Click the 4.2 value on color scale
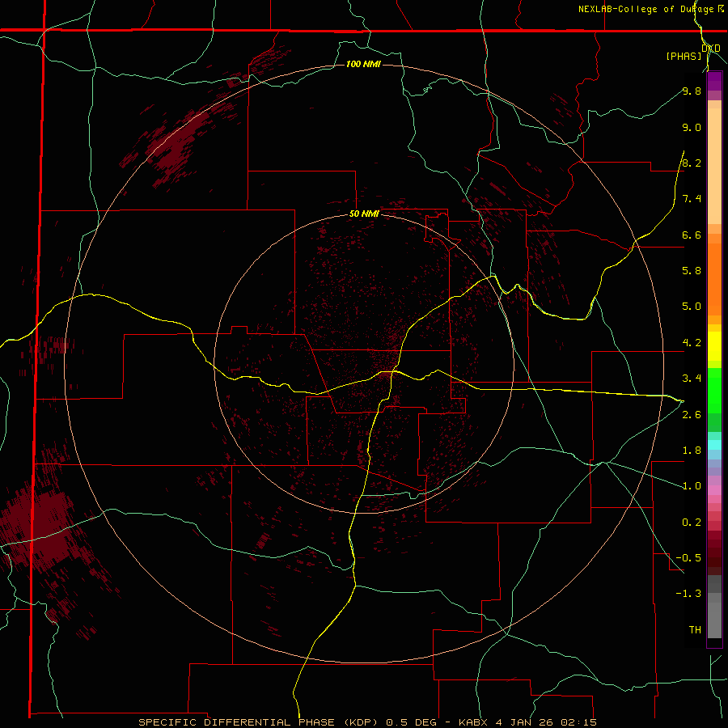Screen dimensions: 728x728 [692, 343]
